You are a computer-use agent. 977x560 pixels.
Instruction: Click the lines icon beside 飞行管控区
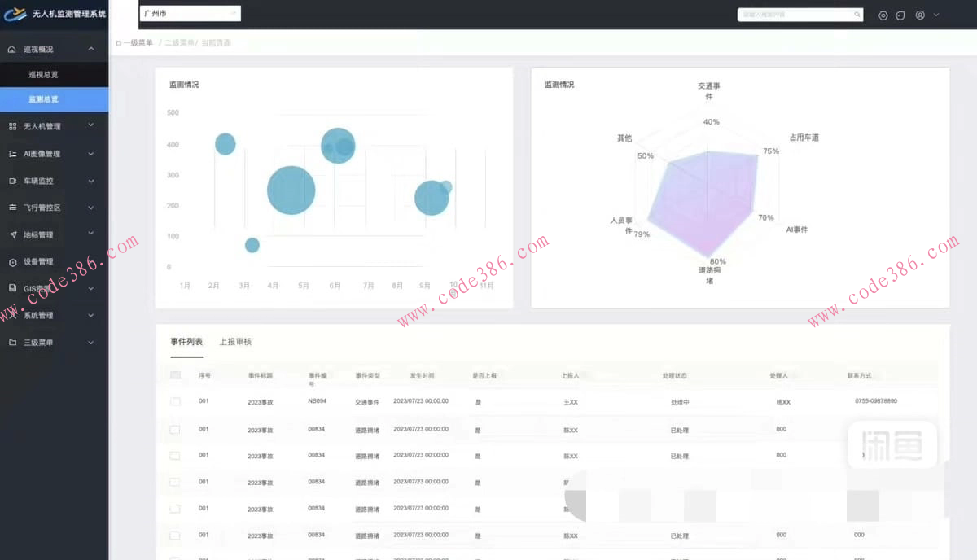(x=12, y=208)
